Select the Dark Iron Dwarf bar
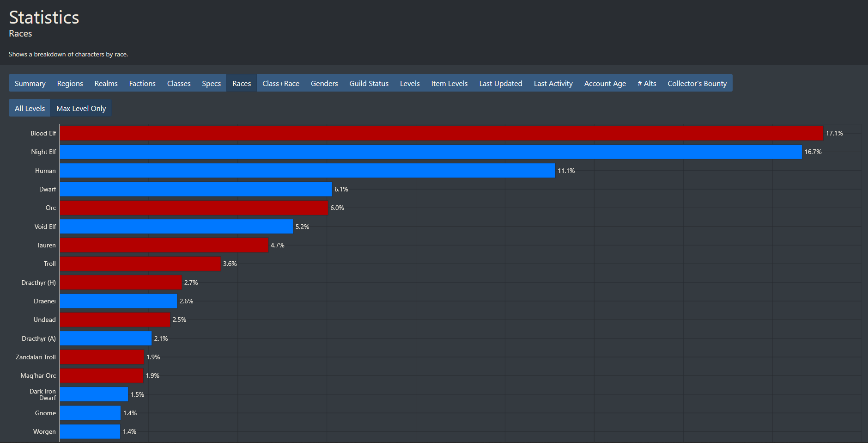Viewport: 868px width, 443px height. point(94,394)
